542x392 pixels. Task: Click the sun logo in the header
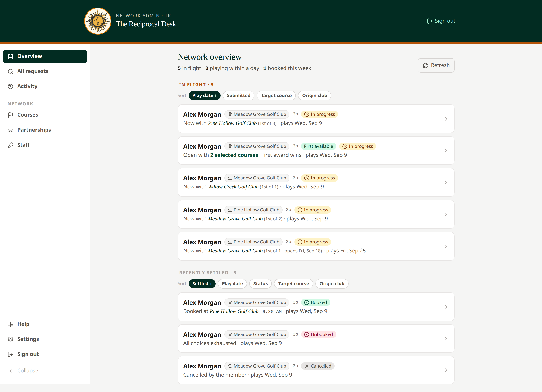[x=98, y=21]
